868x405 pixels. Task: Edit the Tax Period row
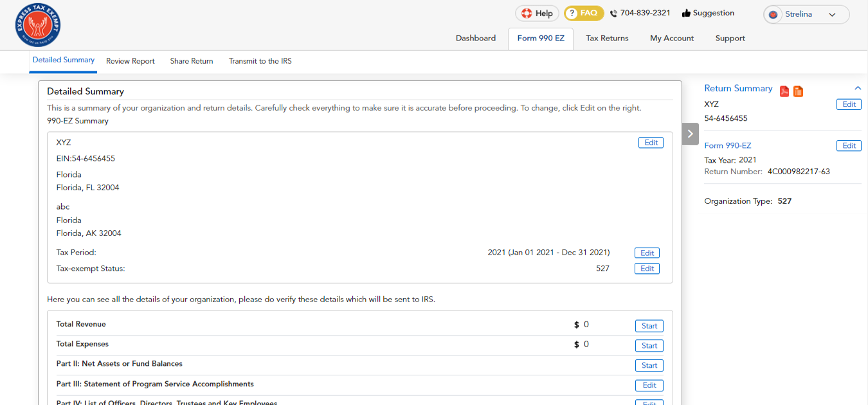647,253
